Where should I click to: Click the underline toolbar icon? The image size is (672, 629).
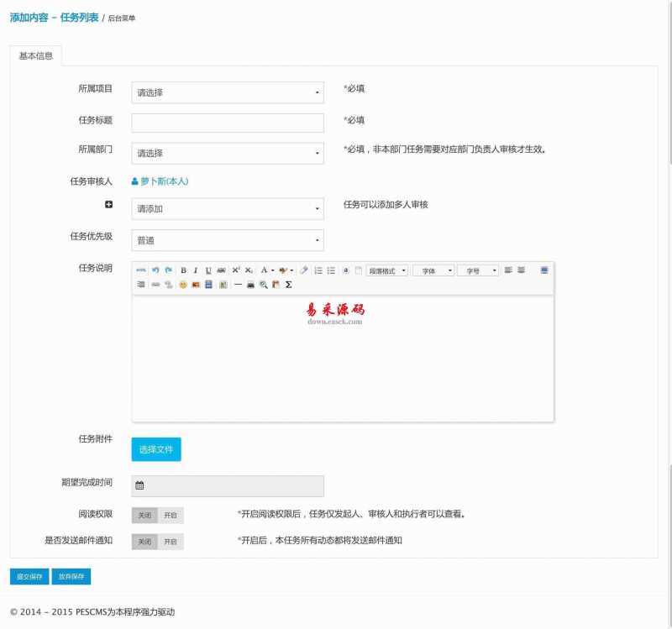pos(208,270)
